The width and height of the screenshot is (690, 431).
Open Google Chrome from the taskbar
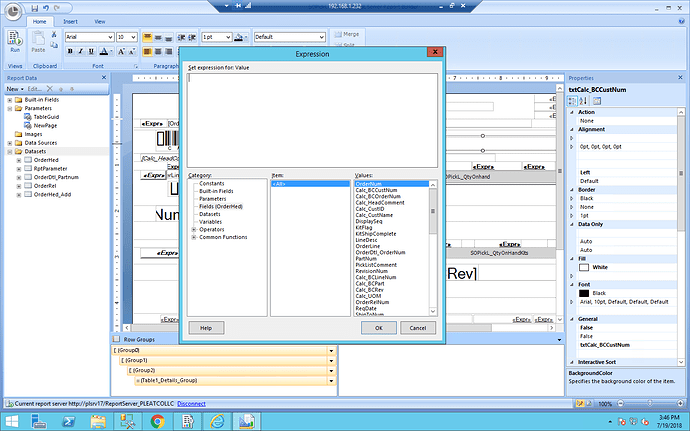[x=157, y=422]
